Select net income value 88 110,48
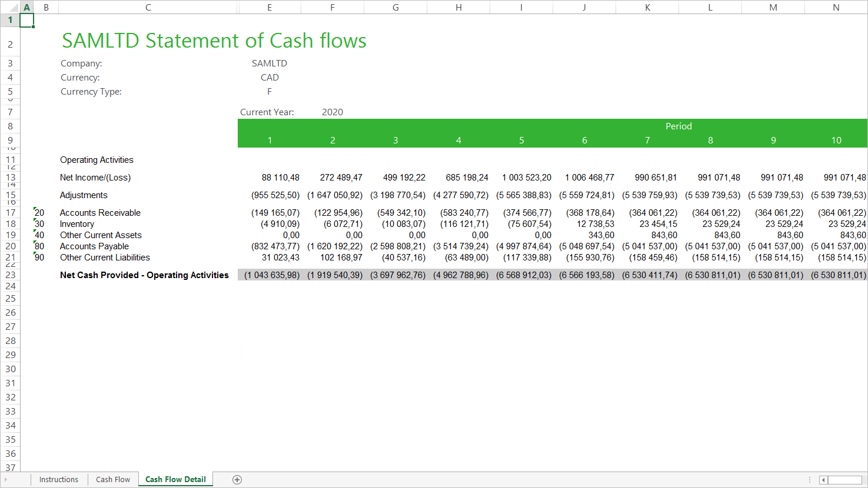Viewport: 868px width, 488px height. point(281,178)
